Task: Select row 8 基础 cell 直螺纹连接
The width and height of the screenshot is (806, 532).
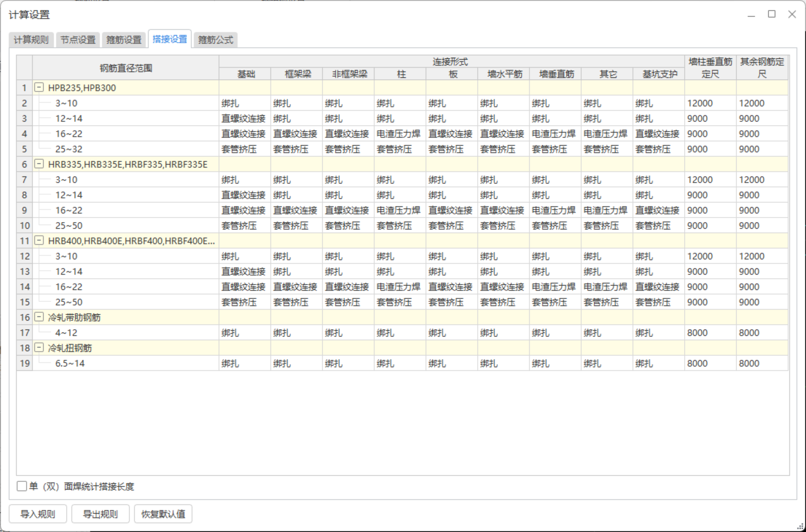Action: coord(245,195)
